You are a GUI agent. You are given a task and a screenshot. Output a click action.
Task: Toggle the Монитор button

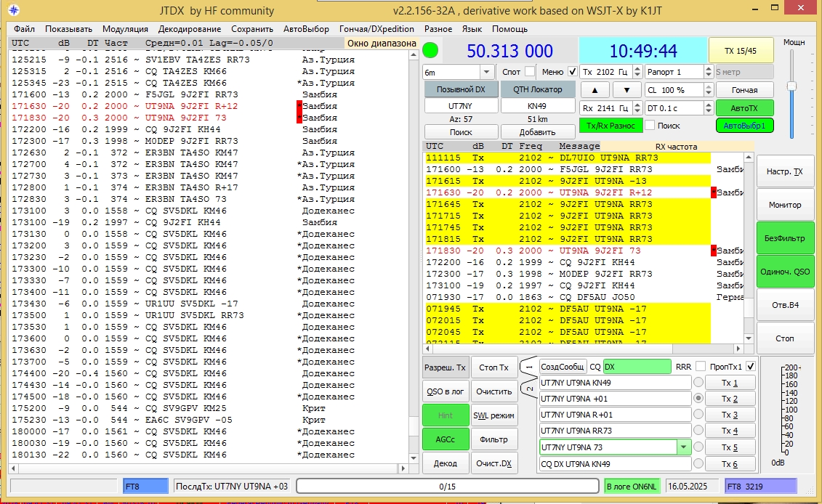pos(785,205)
